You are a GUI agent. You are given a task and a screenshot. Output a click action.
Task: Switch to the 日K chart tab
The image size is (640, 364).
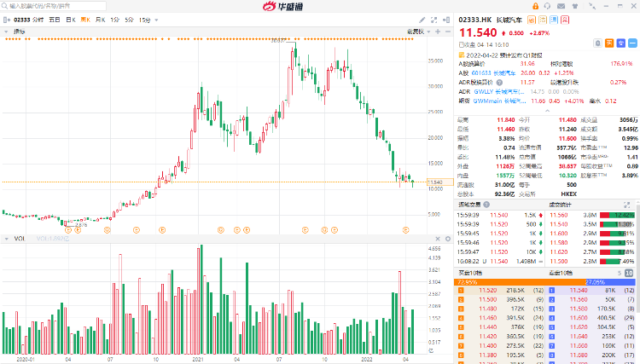tap(68, 19)
